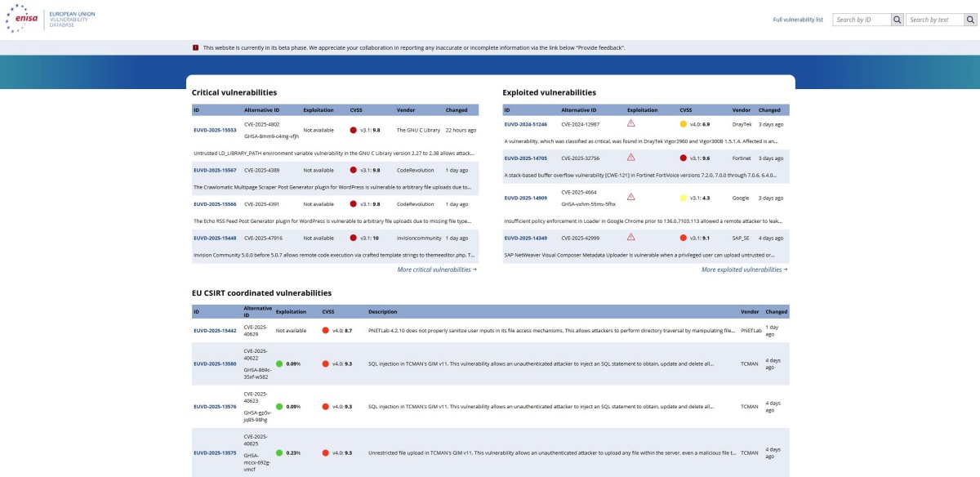
Task: Click vendor name The GNU C Library
Action: click(418, 130)
